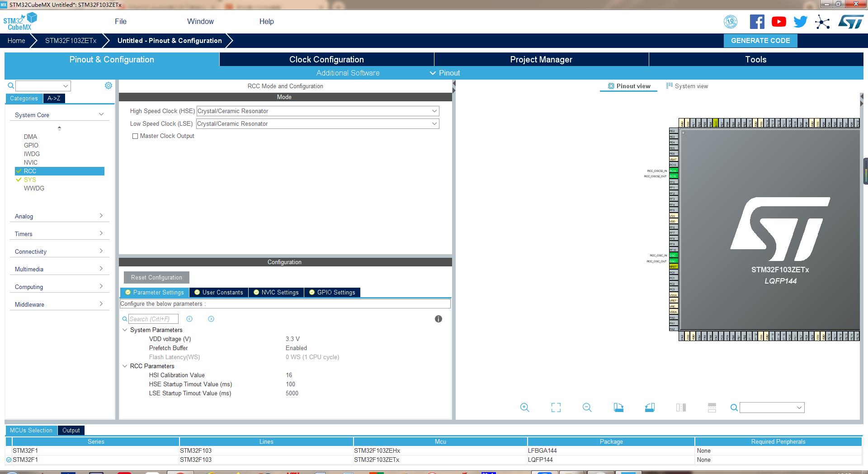Switch to Tools tab
This screenshot has width=868, height=474.
756,59
